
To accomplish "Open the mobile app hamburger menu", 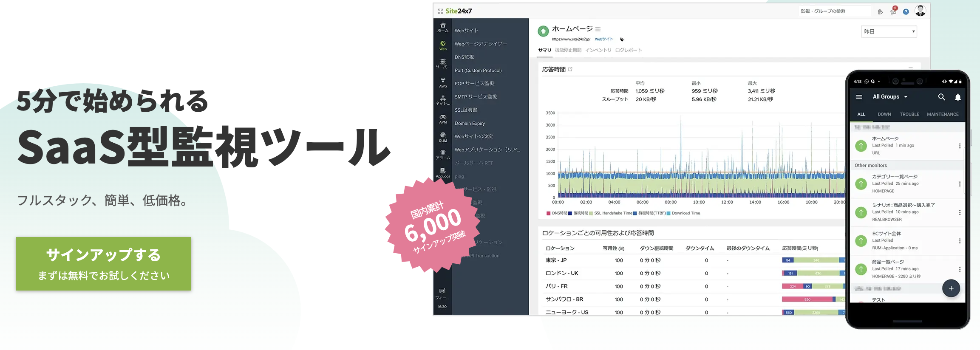I will [859, 97].
